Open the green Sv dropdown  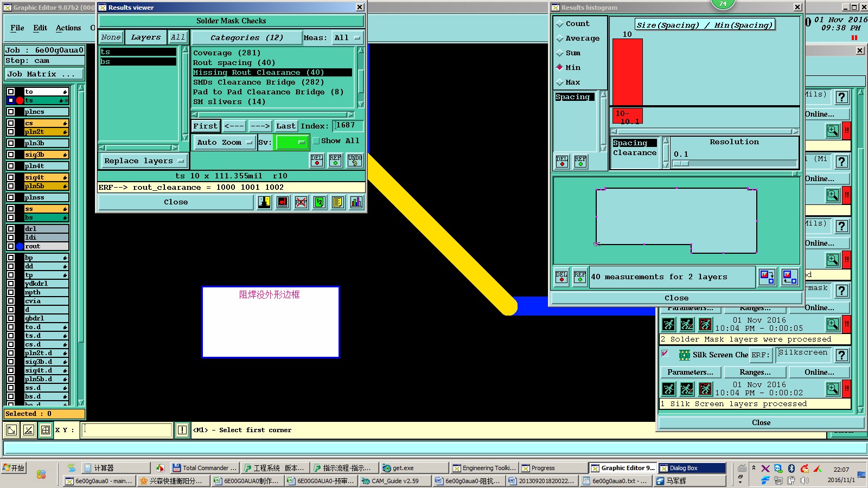(292, 143)
